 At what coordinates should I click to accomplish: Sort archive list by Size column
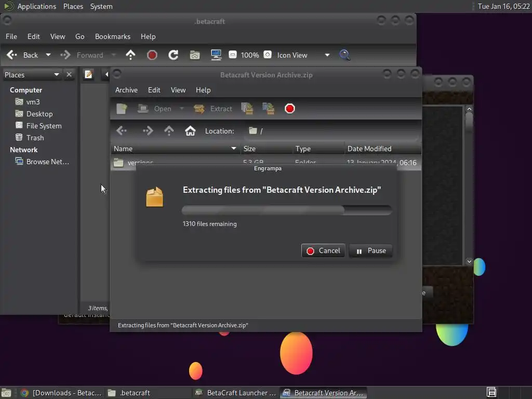pyautogui.click(x=267, y=149)
